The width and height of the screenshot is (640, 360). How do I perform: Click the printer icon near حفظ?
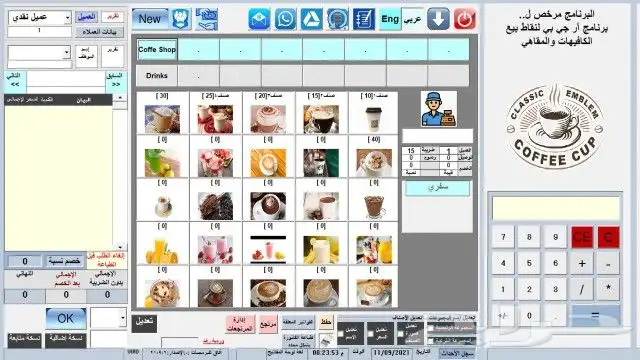coord(326,340)
